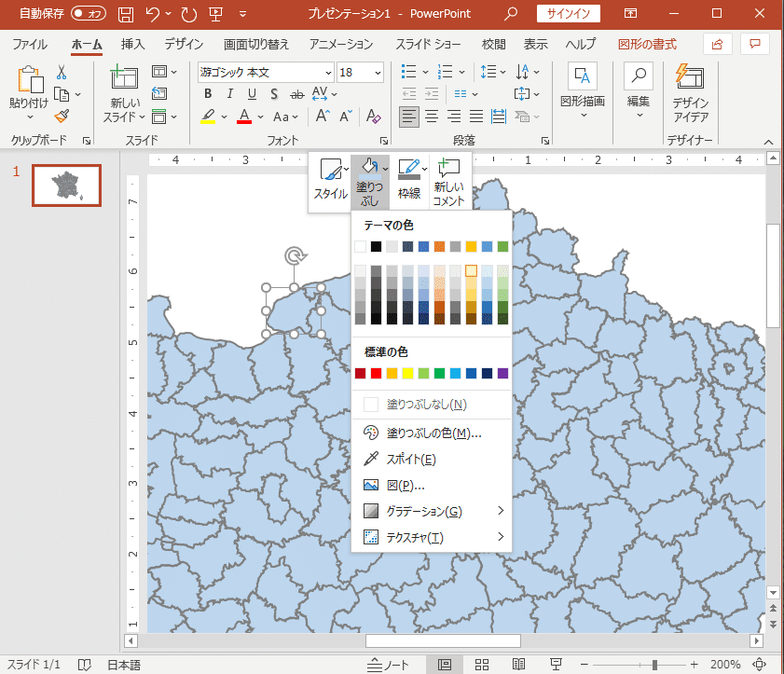This screenshot has width=784, height=674.
Task: Select the Format Painter brush
Action: 62,116
